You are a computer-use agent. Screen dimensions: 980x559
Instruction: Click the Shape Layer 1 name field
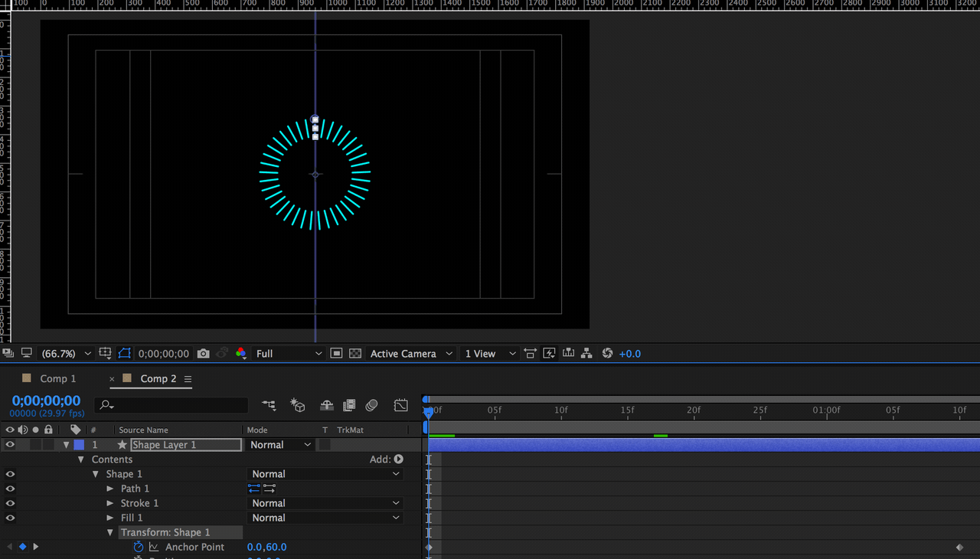(x=186, y=445)
